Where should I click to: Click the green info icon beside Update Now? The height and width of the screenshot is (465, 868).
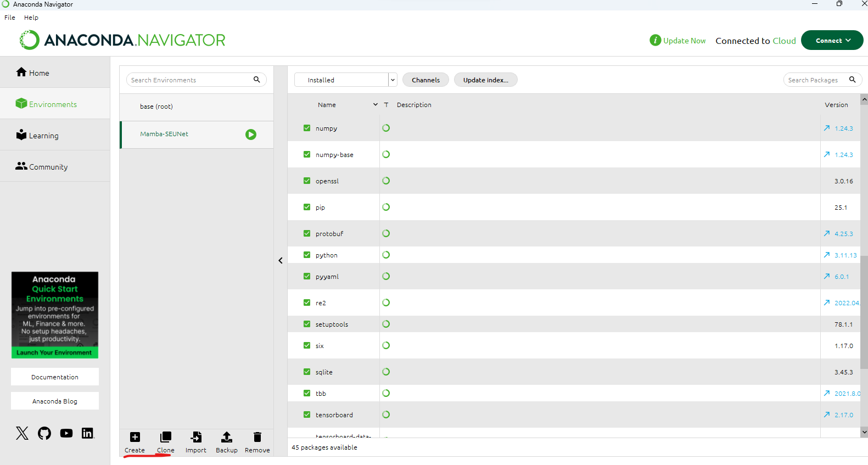tap(656, 40)
